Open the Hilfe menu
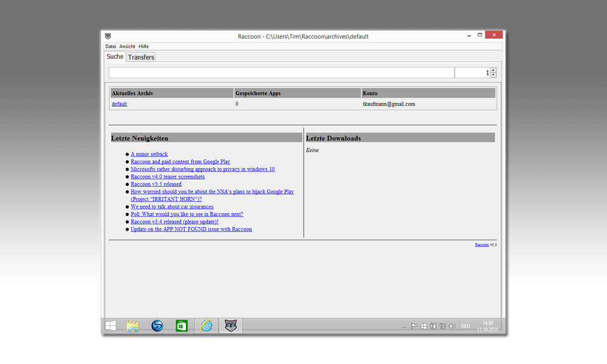This screenshot has height=364, width=607. 144,47
